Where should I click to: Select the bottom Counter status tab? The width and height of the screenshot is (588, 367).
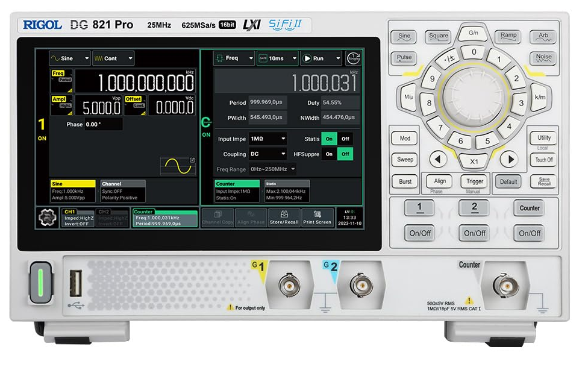pyautogui.click(x=165, y=218)
